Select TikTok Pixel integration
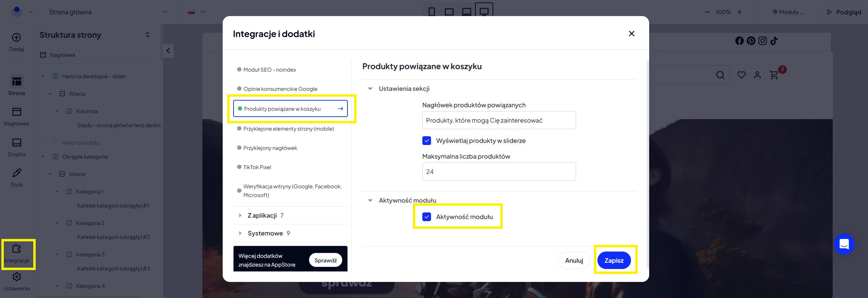The image size is (868, 298). (x=257, y=167)
